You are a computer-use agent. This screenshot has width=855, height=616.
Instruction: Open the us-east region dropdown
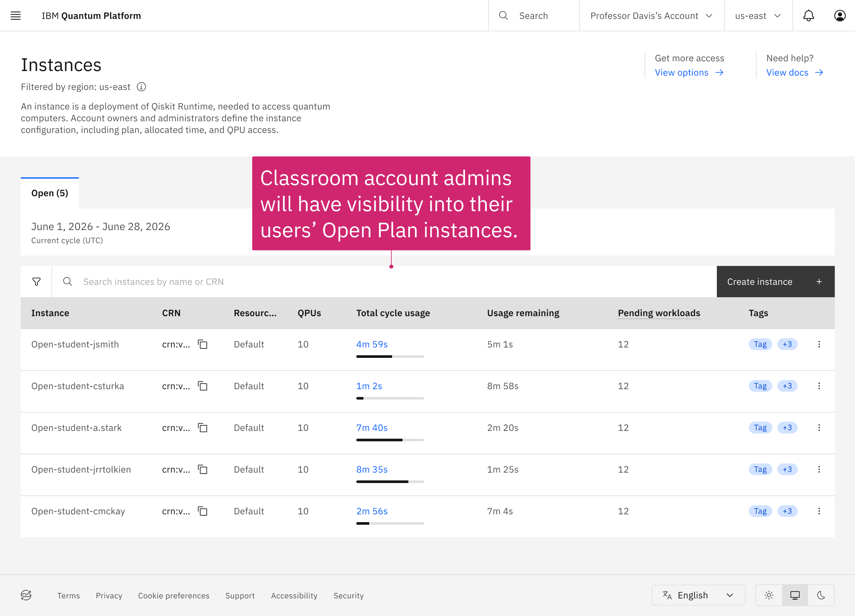click(x=758, y=15)
